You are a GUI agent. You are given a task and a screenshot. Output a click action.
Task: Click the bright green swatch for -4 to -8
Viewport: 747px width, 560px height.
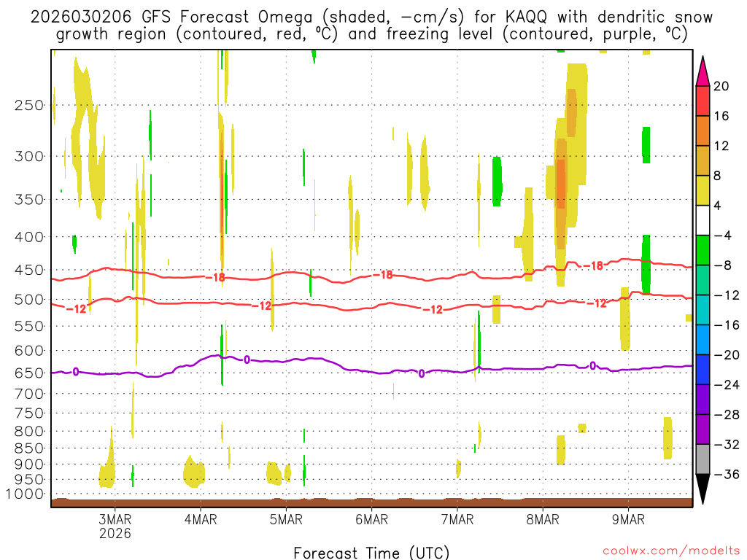coord(703,250)
